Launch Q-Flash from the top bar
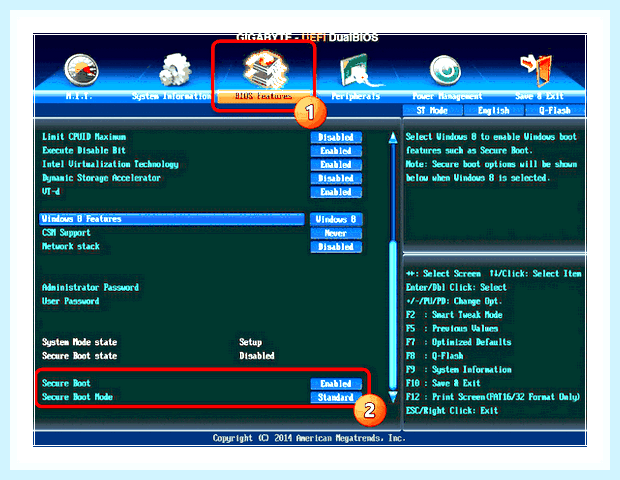620x480 pixels. click(555, 110)
